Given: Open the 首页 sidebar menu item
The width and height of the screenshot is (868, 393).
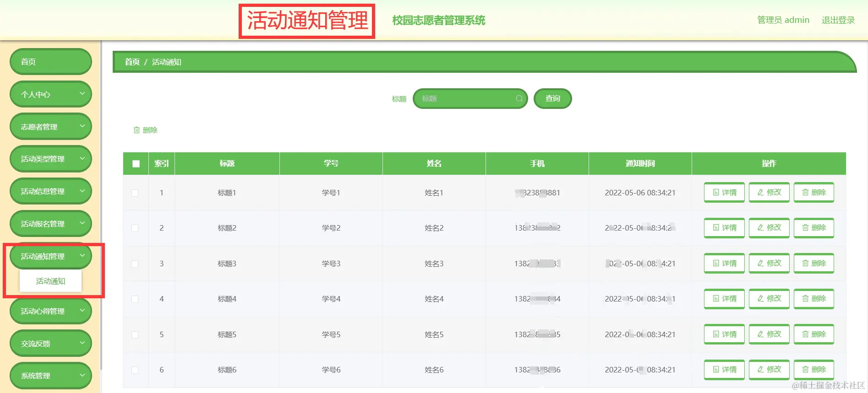Looking at the screenshot, I should 51,62.
